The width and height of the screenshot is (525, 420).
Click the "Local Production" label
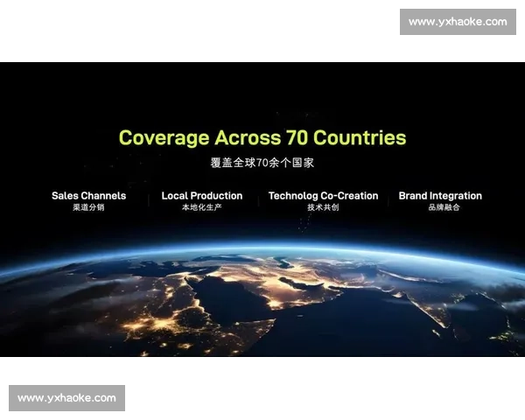pyautogui.click(x=201, y=196)
